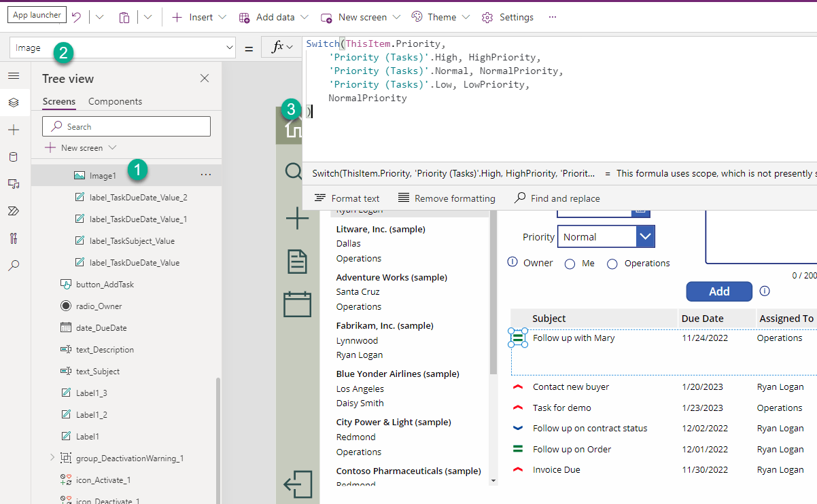Select the Me owner radio button
Viewport: 817px width, 504px height.
pos(570,264)
